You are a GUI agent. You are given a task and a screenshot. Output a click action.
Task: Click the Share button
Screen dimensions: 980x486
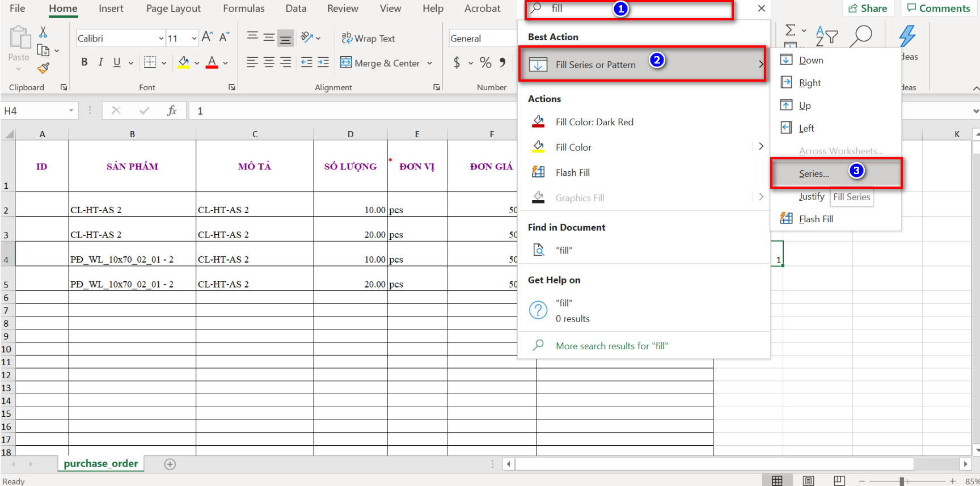pyautogui.click(x=868, y=9)
